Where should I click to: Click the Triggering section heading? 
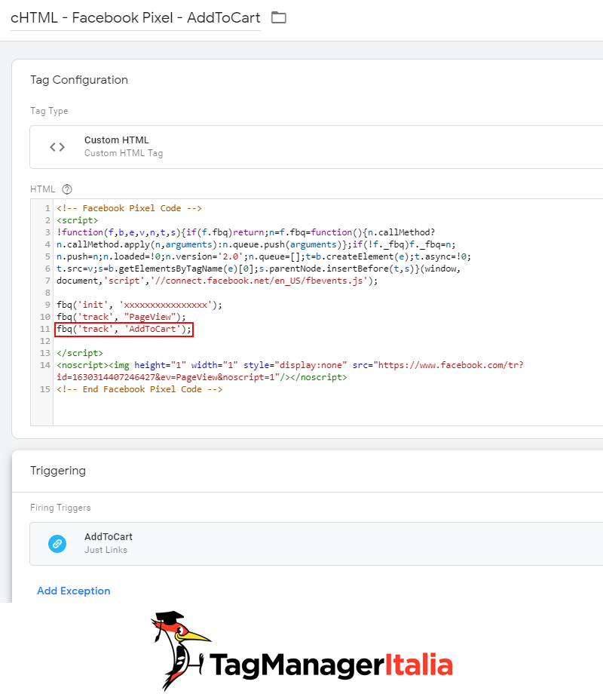click(58, 471)
